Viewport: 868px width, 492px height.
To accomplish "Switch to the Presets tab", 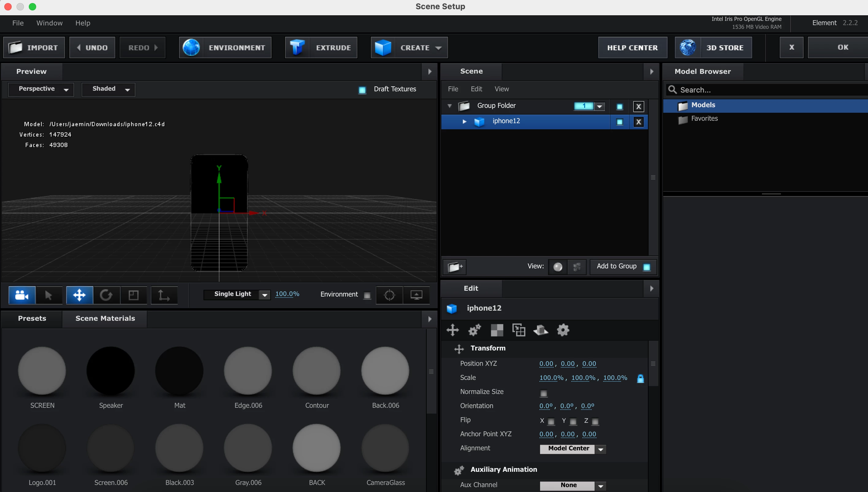I will coord(32,318).
